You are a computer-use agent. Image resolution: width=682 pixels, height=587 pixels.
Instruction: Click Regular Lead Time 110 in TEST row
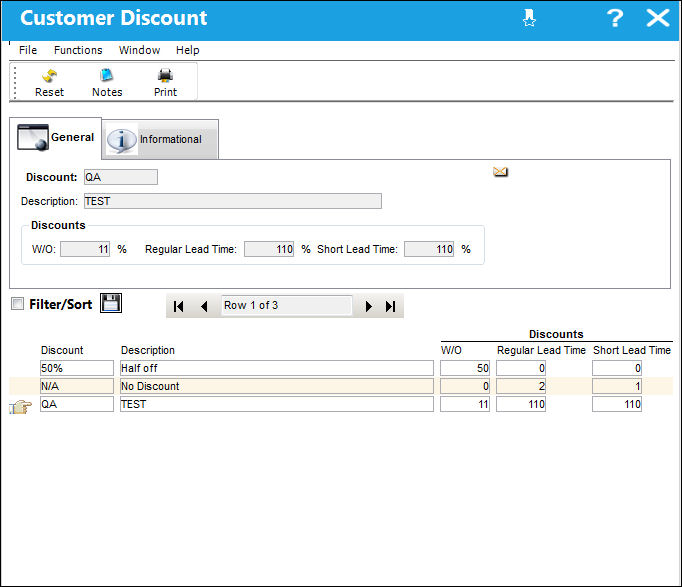[x=521, y=404]
